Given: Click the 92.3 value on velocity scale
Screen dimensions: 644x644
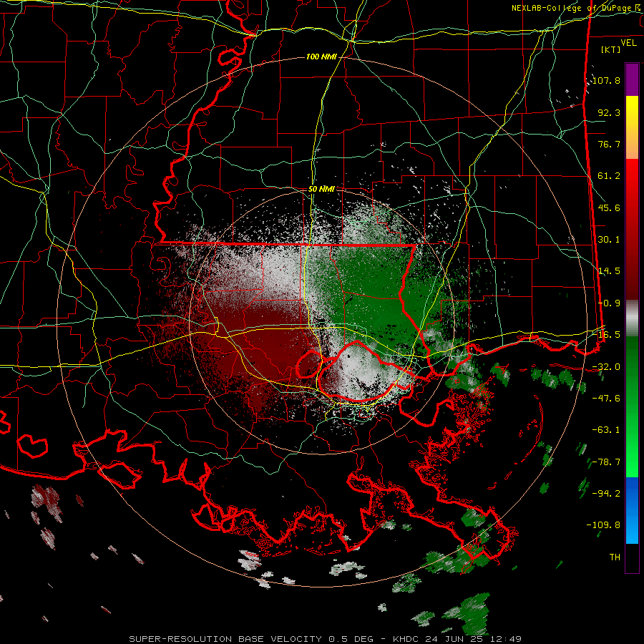Looking at the screenshot, I should click(x=609, y=112).
